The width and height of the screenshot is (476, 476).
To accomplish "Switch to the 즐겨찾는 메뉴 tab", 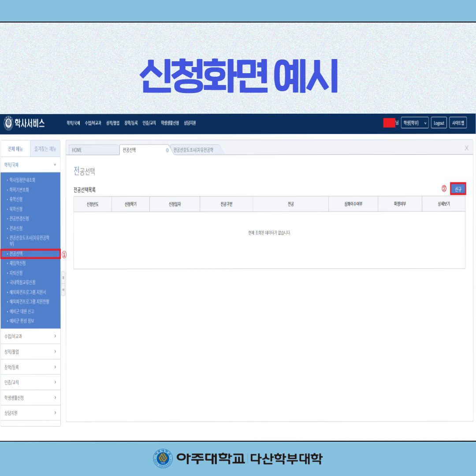I will (45, 149).
